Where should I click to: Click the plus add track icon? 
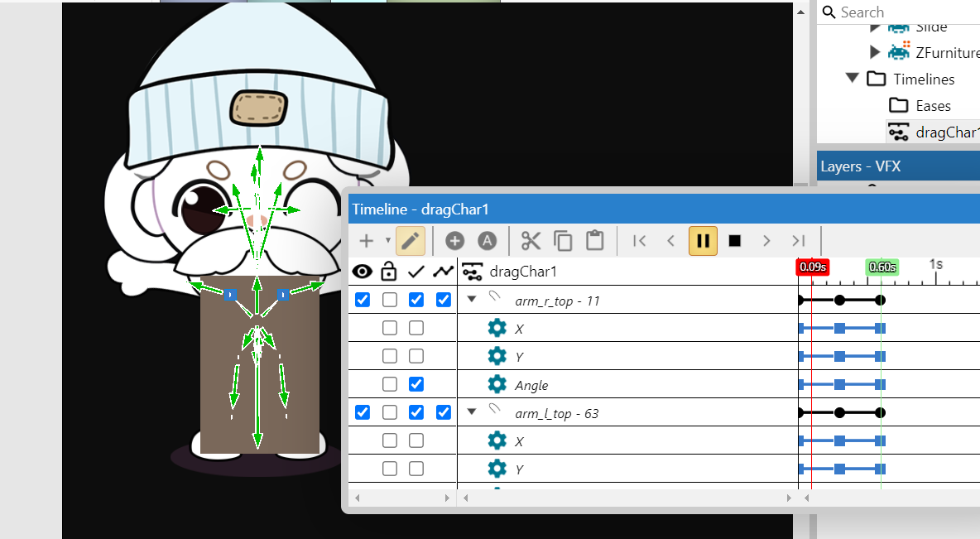pos(366,241)
